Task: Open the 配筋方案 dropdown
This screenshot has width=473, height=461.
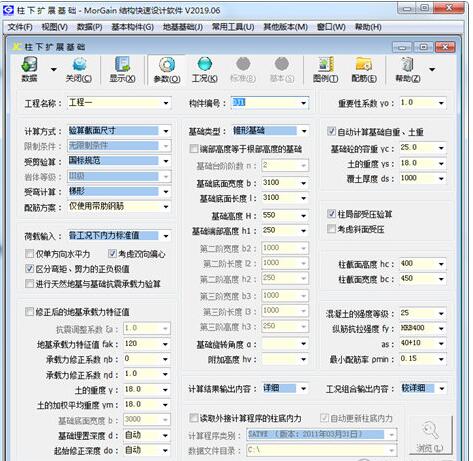Action: click(166, 207)
